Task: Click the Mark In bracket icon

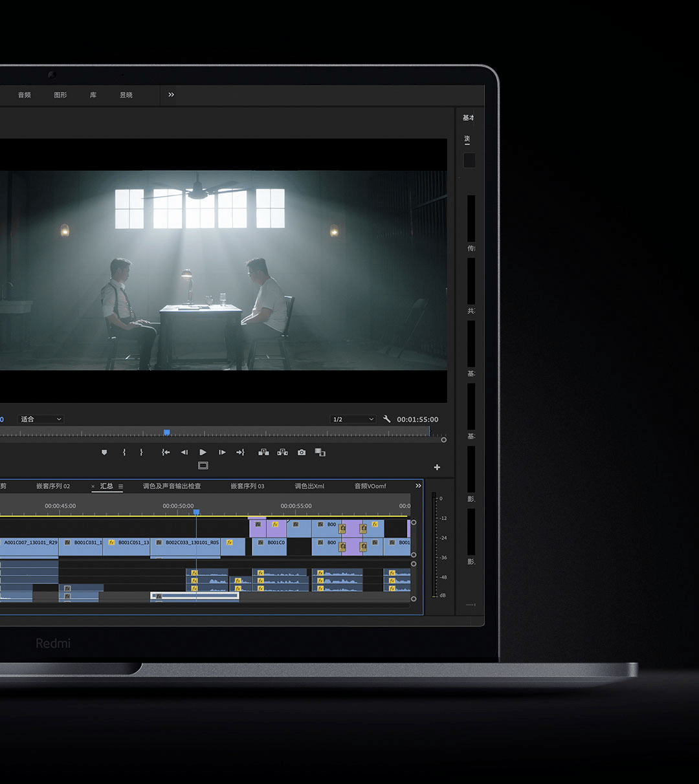Action: click(x=124, y=452)
